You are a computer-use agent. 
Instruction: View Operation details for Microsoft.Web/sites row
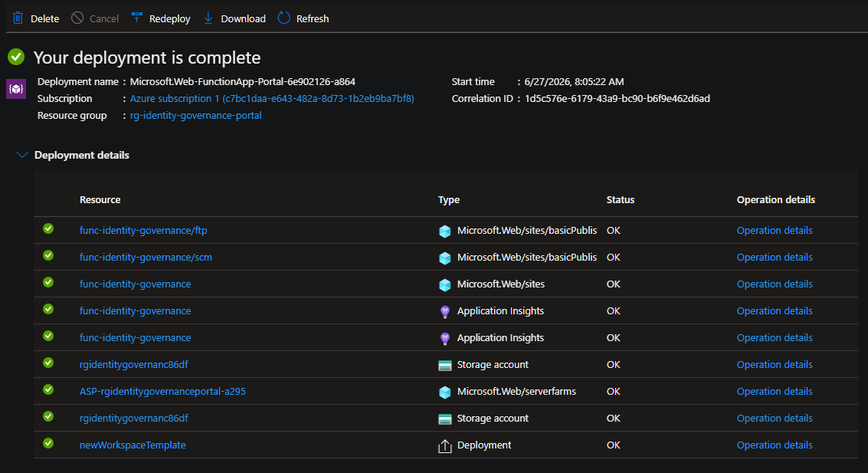click(775, 284)
